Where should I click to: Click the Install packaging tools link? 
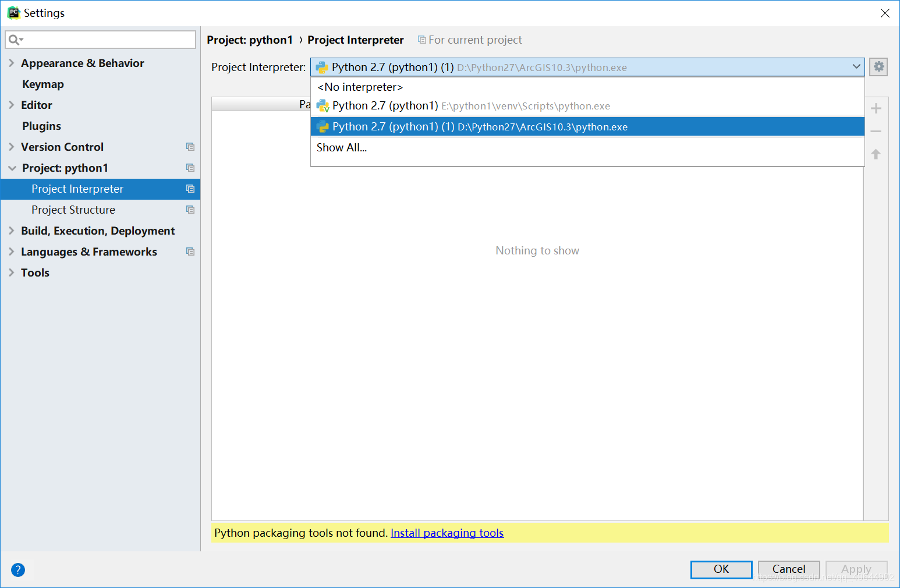point(447,533)
